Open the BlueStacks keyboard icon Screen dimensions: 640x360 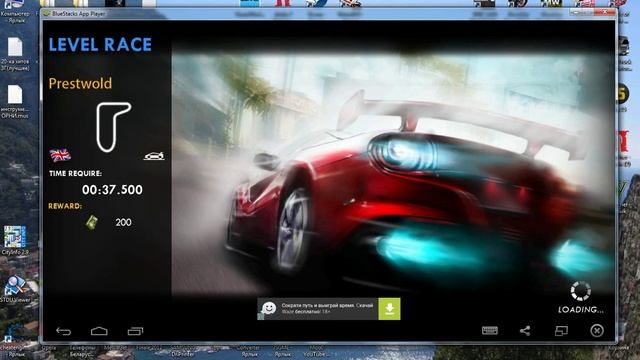click(x=490, y=331)
